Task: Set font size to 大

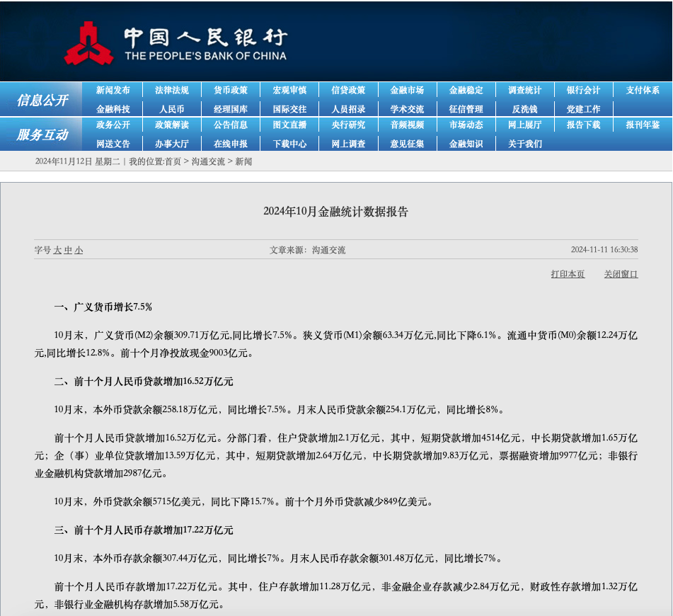Action: [x=57, y=250]
